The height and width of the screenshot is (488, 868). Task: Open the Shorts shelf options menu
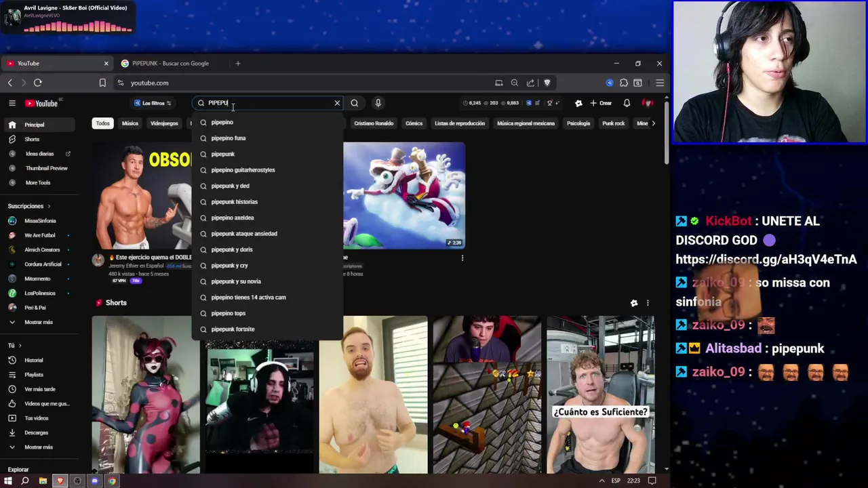coord(648,303)
